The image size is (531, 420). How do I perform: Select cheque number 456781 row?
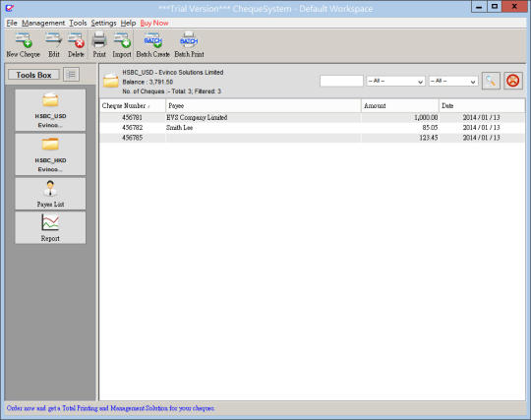tap(312, 117)
